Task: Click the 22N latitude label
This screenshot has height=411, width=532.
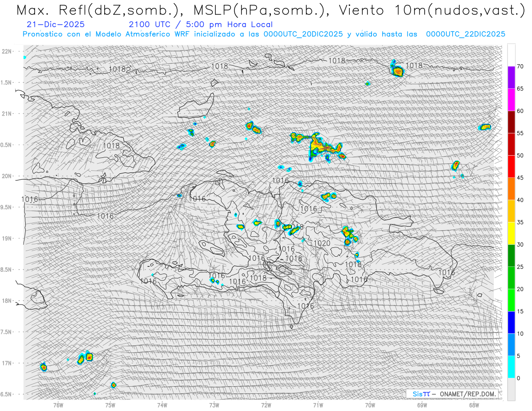Action: [x=7, y=51]
